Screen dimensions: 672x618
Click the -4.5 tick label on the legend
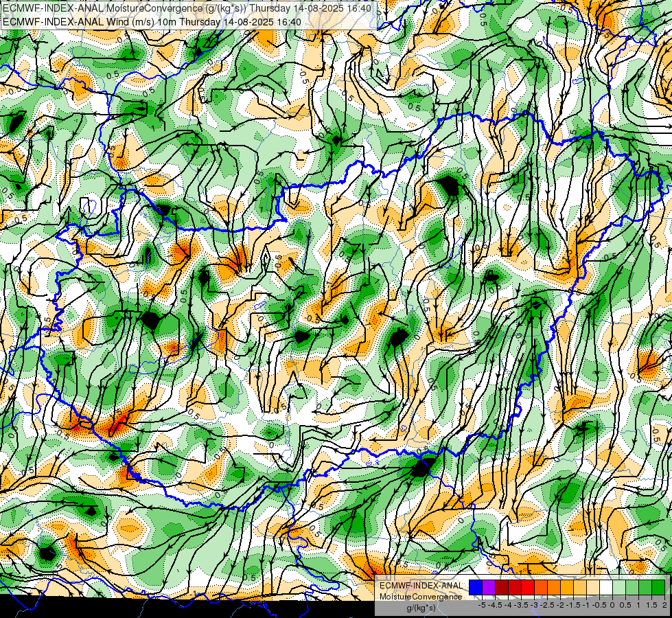point(495,605)
